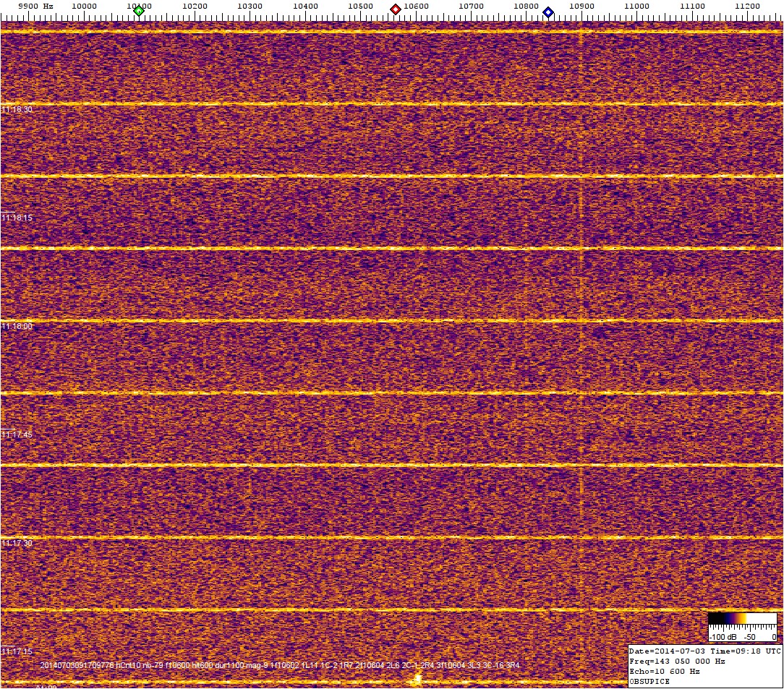784x689 pixels.
Task: Click the 11:18:30 time label
Action: [17, 110]
